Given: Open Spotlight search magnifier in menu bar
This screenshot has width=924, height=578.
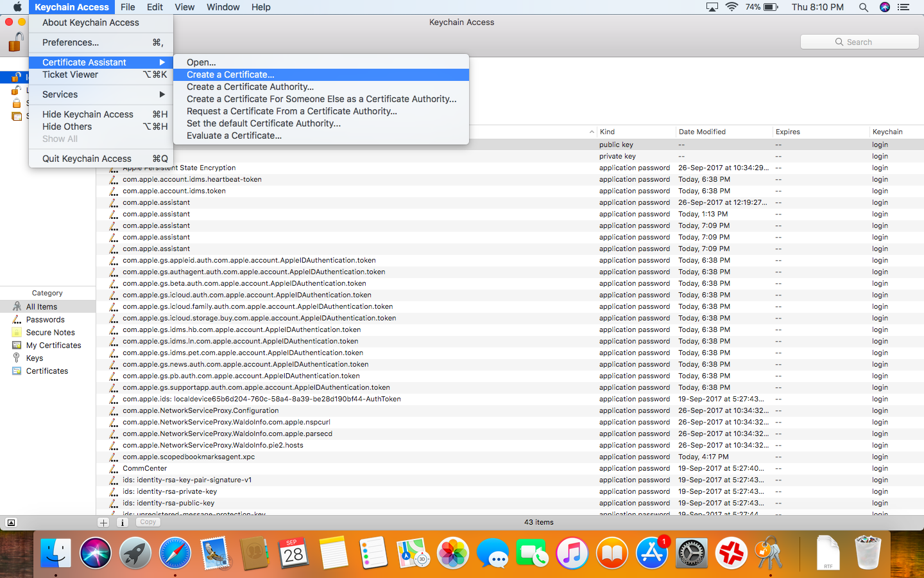Looking at the screenshot, I should pos(864,7).
